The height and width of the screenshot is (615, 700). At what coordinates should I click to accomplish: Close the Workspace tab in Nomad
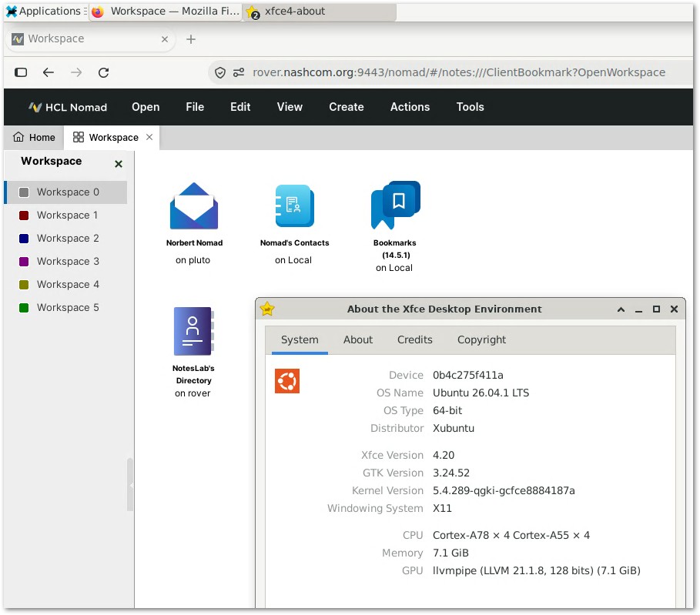[x=149, y=137]
